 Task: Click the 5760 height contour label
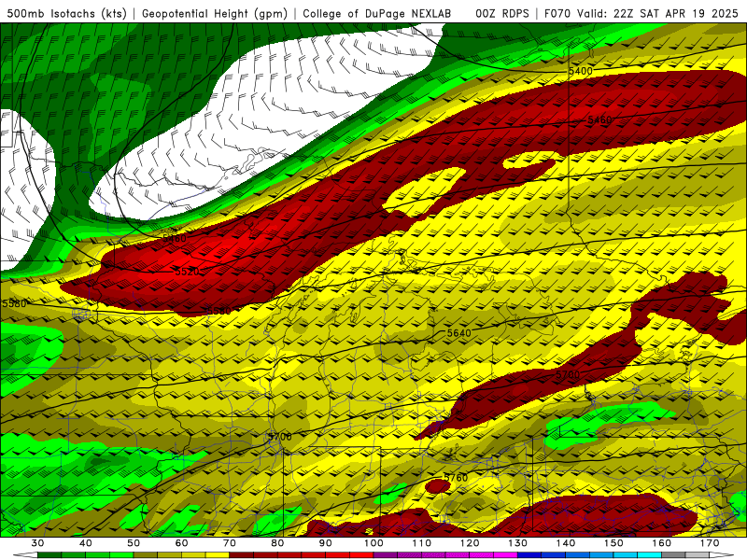456,478
